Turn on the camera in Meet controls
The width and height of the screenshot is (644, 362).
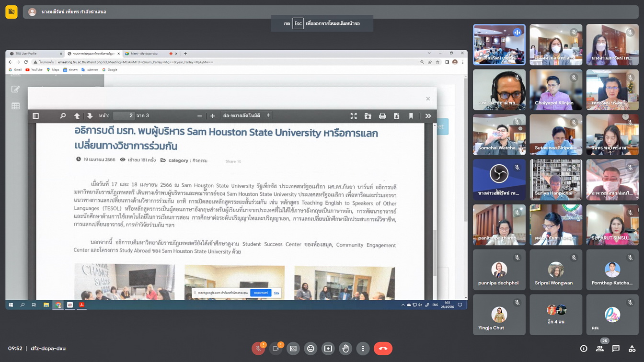[x=276, y=349]
